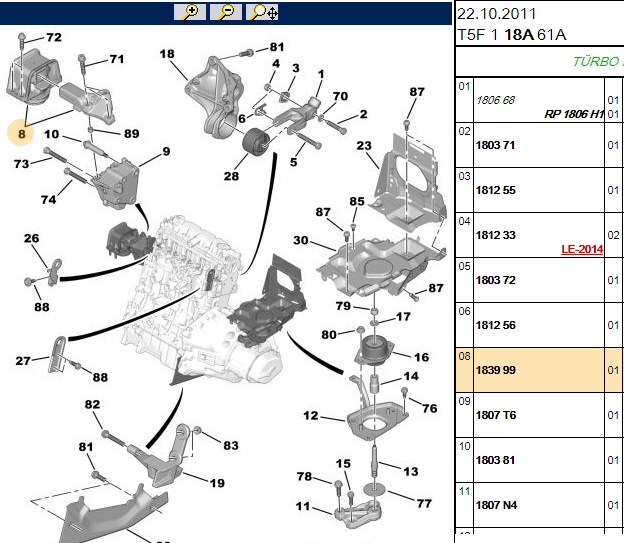Open the LE-2014 red link
This screenshot has height=543, width=624.
coord(582,249)
